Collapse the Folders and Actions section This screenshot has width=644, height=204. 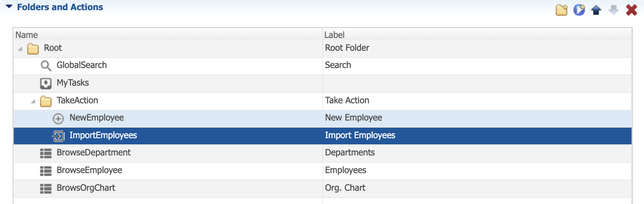(x=9, y=7)
